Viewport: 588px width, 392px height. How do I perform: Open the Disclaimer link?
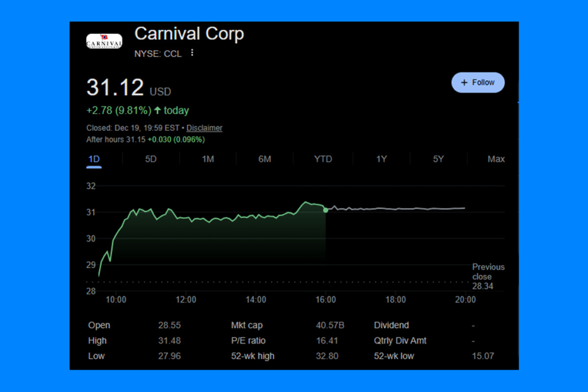(204, 128)
